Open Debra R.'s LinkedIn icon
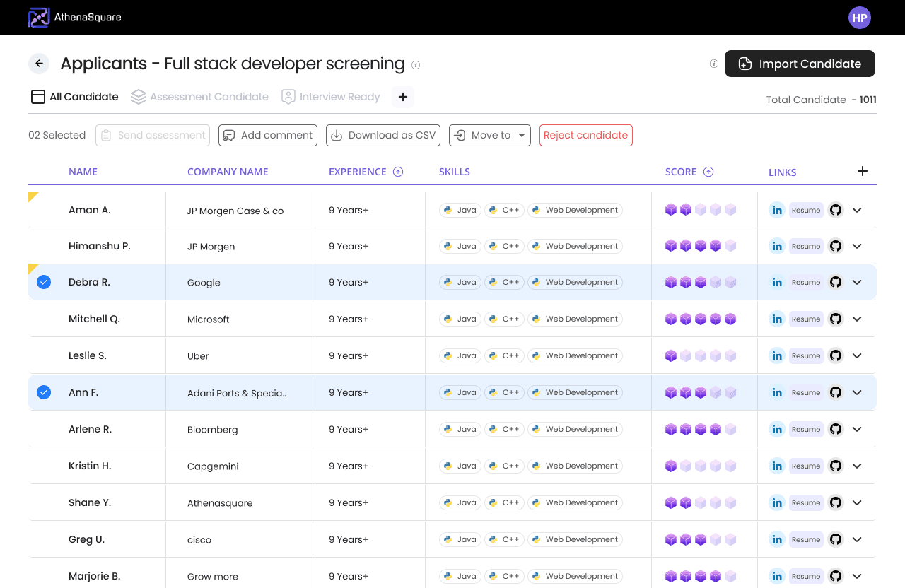Viewport: 905px width, 588px height. pos(777,282)
